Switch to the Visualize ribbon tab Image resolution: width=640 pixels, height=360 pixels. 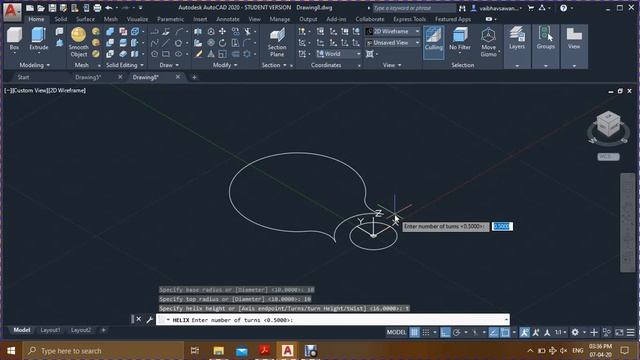pyautogui.click(x=137, y=19)
